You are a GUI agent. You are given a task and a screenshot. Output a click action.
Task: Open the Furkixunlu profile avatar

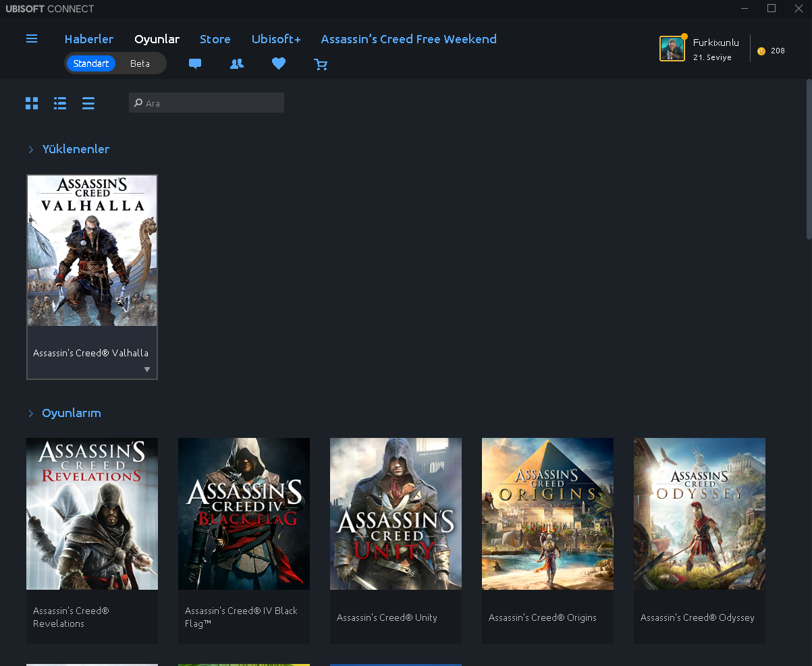[672, 49]
